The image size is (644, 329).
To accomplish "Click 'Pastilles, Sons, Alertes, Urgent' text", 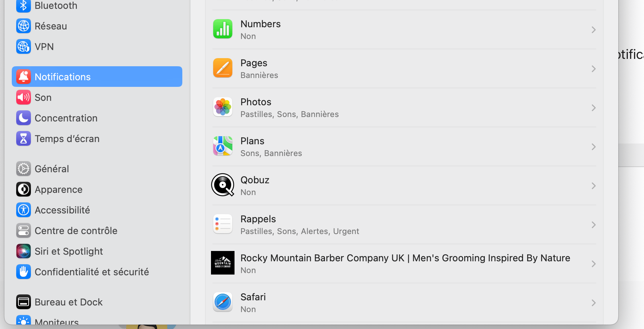I will click(300, 231).
